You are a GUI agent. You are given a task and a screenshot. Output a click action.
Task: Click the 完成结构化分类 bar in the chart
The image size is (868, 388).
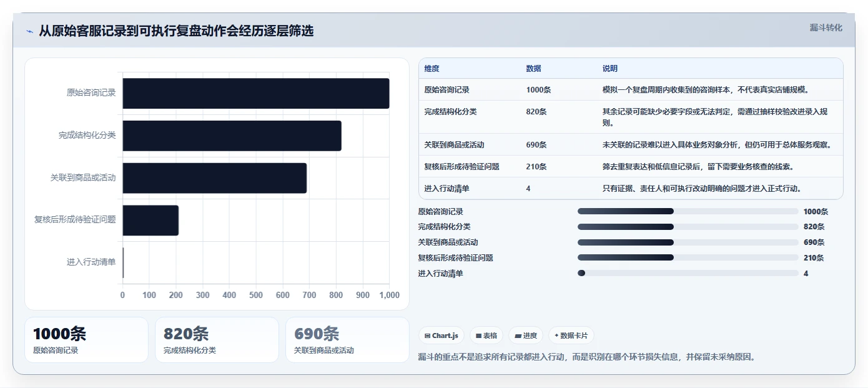[x=232, y=136]
